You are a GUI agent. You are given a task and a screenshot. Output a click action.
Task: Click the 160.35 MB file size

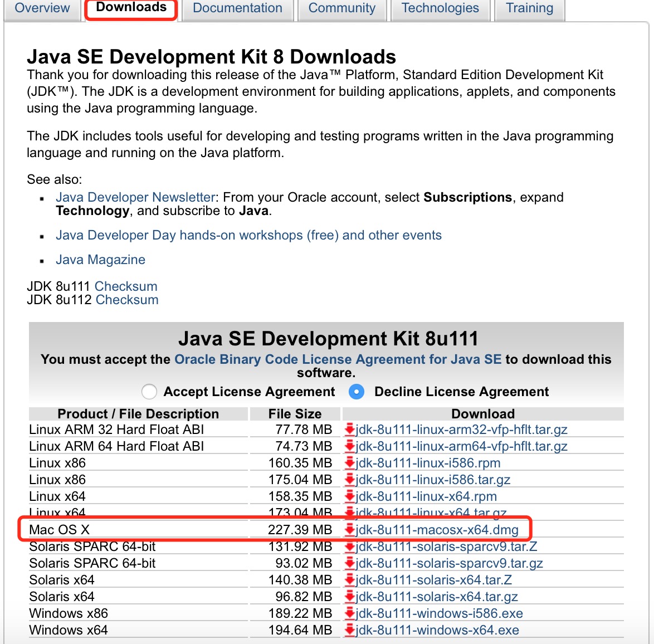click(300, 462)
